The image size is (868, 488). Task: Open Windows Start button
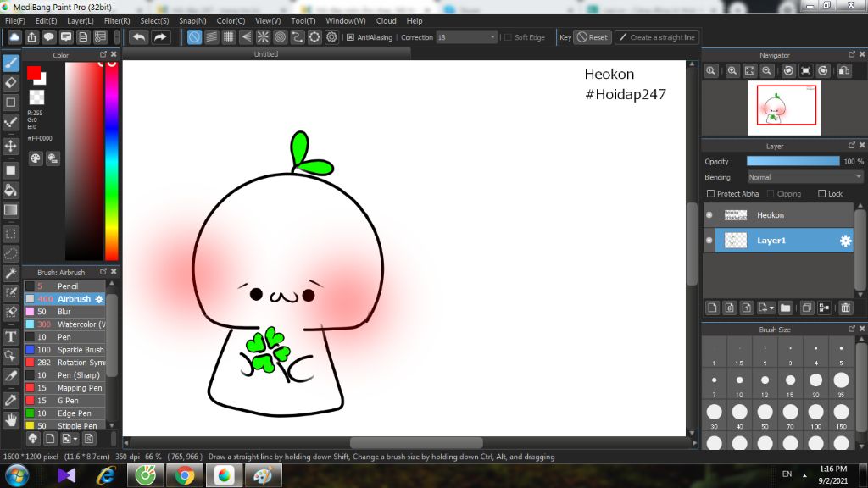(17, 475)
